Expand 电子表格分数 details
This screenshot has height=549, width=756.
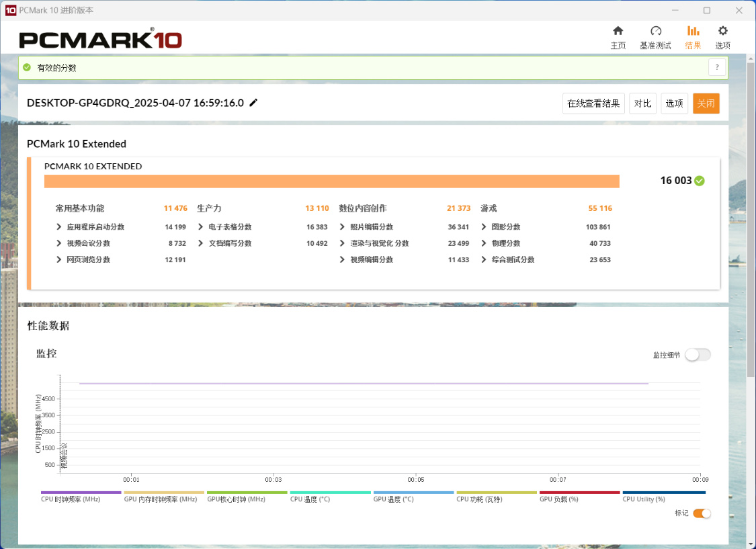(x=200, y=226)
